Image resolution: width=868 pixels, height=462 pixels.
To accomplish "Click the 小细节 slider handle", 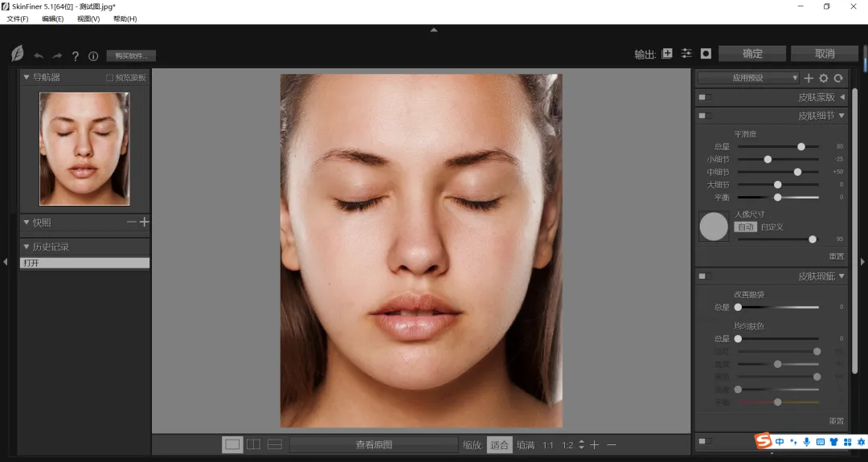I will click(768, 159).
